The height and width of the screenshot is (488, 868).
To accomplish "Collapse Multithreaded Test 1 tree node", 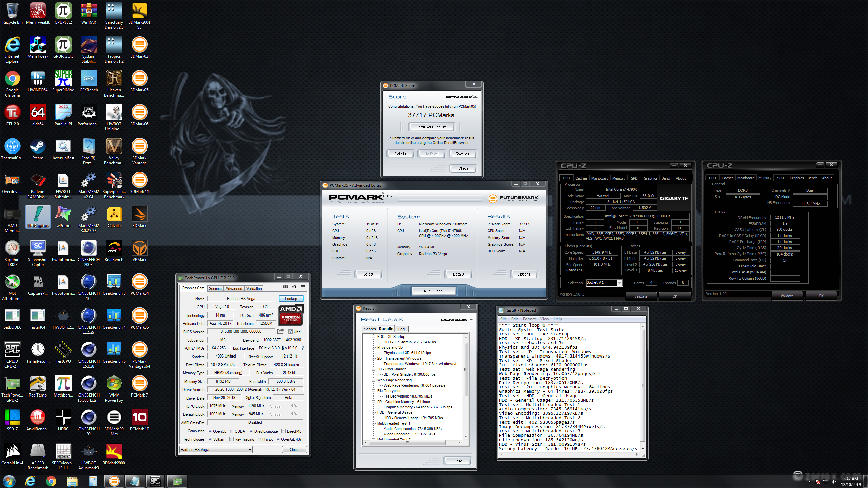I will (x=373, y=423).
